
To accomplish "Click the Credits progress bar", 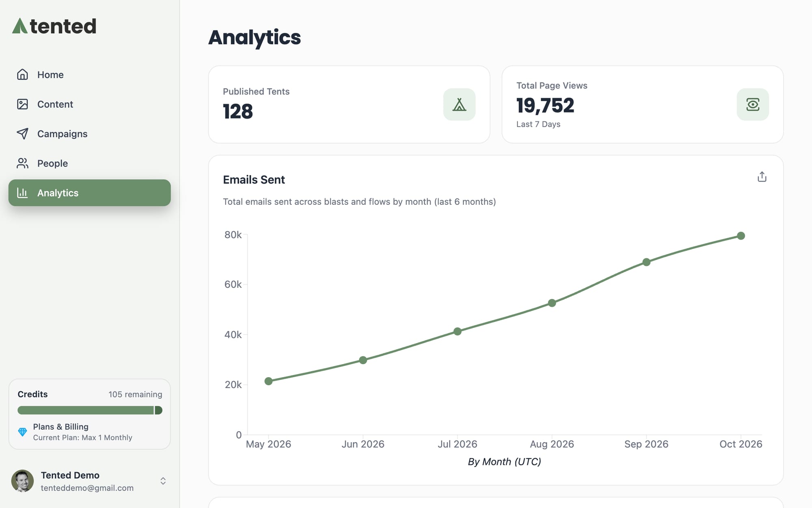I will click(x=90, y=410).
